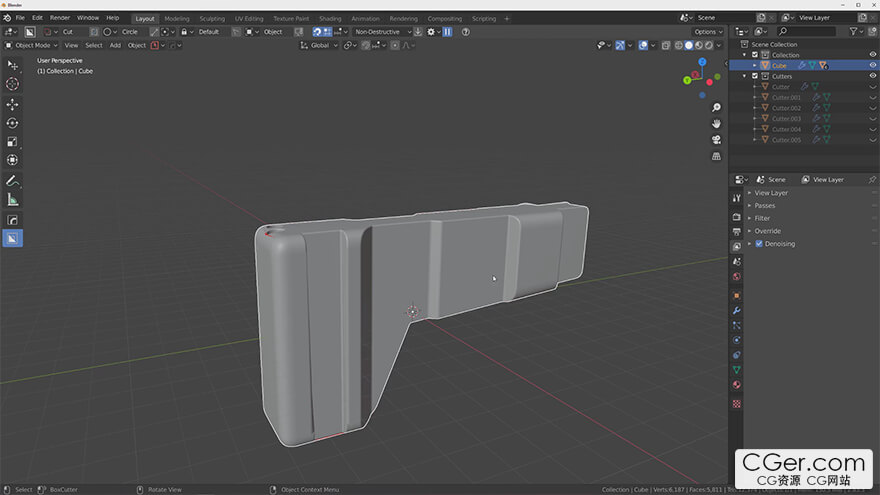This screenshot has height=495, width=880.
Task: Select Cutter.003 in the outliner
Action: coord(786,119)
